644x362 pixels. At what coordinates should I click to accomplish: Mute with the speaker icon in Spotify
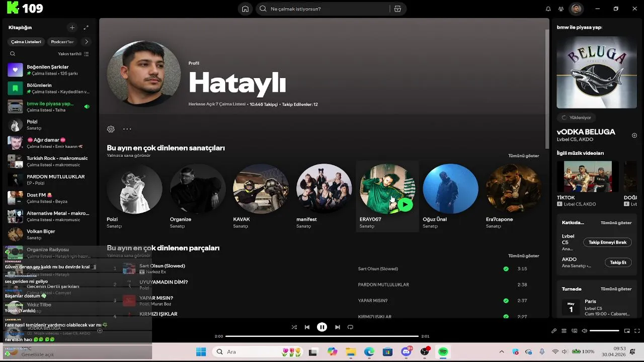(x=584, y=331)
